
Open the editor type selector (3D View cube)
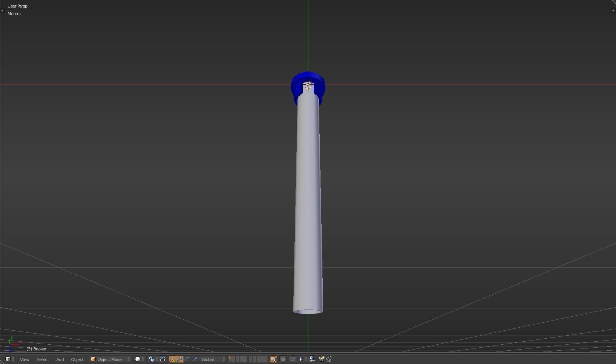(9, 359)
